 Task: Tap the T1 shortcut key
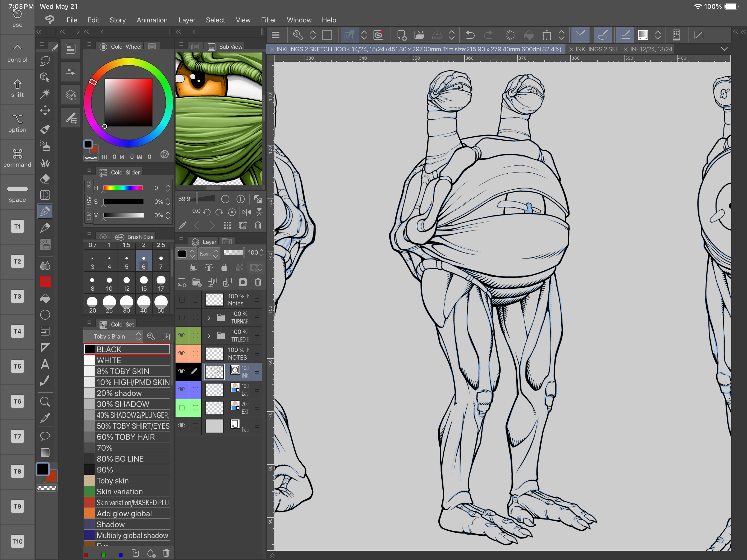pyautogui.click(x=17, y=226)
